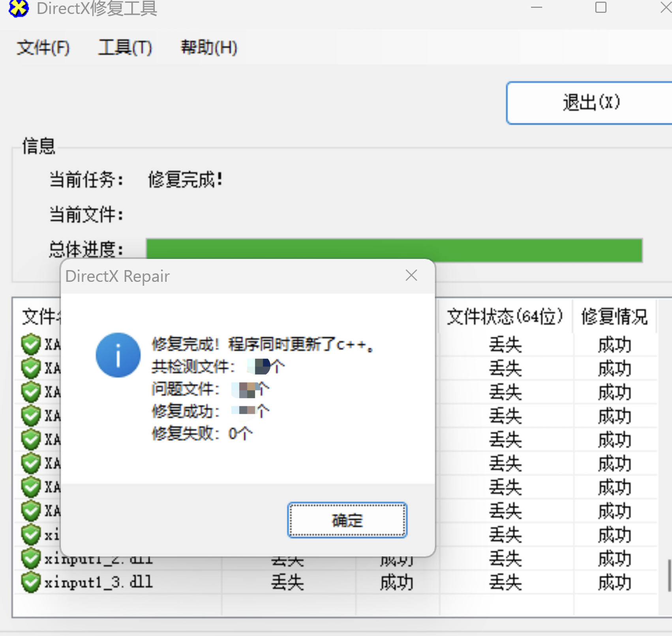Click the green overall progress bar
Viewport: 672px width, 636px height.
[394, 250]
